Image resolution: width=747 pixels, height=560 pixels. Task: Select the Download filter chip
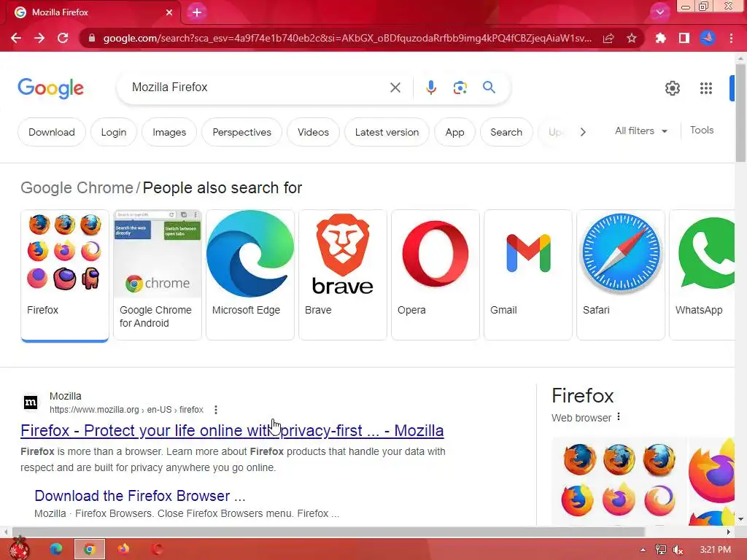52,133
